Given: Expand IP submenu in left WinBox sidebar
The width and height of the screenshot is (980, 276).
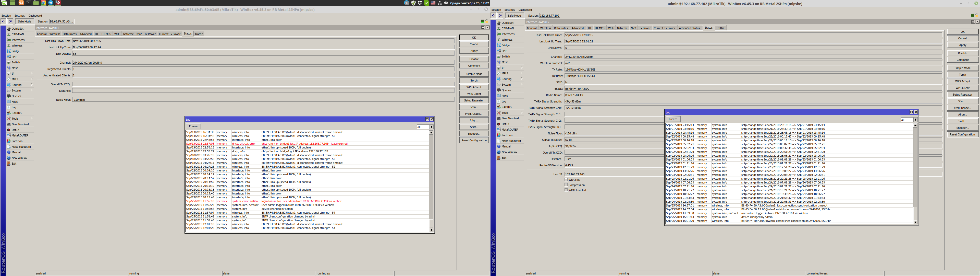Looking at the screenshot, I should (x=32, y=74).
